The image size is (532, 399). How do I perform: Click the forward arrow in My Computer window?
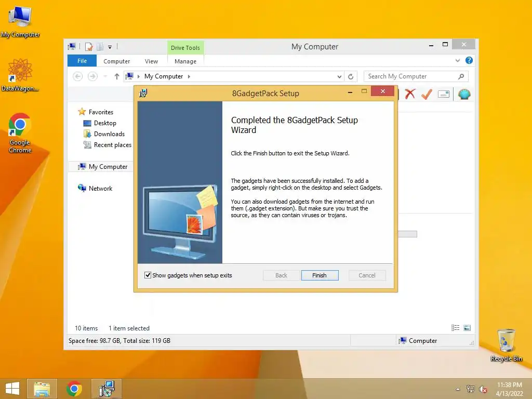pyautogui.click(x=92, y=76)
